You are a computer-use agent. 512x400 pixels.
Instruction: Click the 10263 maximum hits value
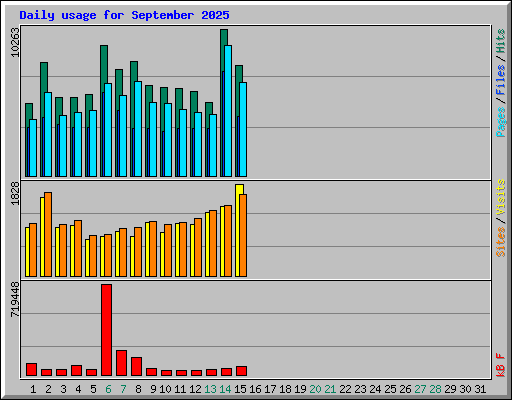coord(15,43)
